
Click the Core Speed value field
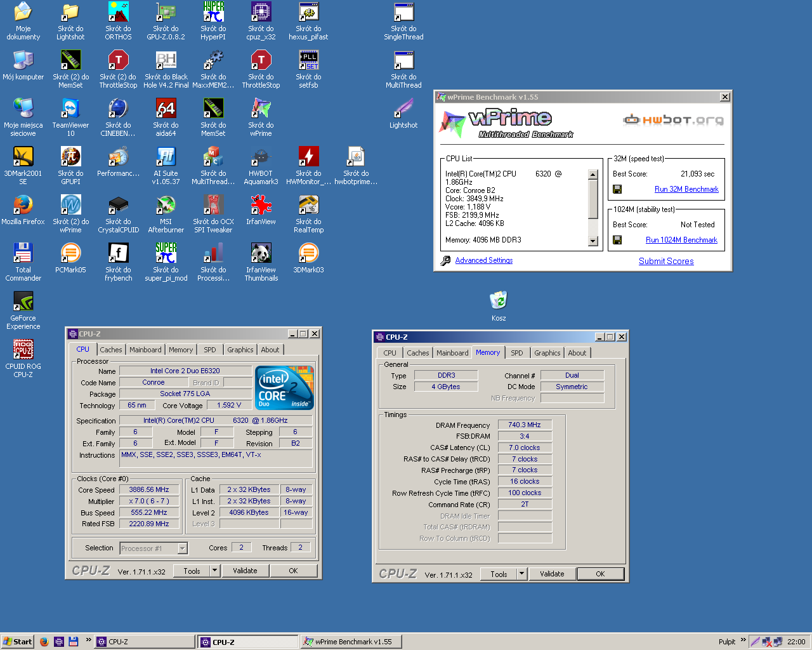coord(149,490)
